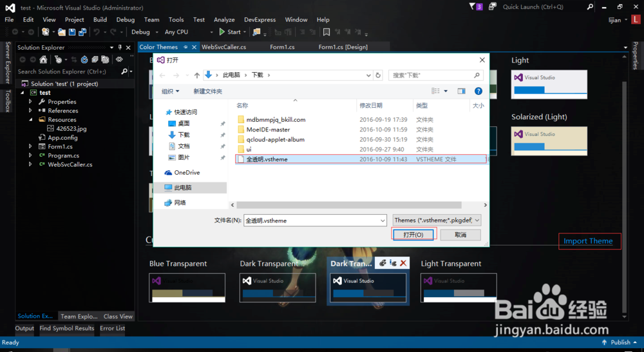The width and height of the screenshot is (644, 352).
Task: Click 下載 in the quick access sidebar
Action: (184, 135)
